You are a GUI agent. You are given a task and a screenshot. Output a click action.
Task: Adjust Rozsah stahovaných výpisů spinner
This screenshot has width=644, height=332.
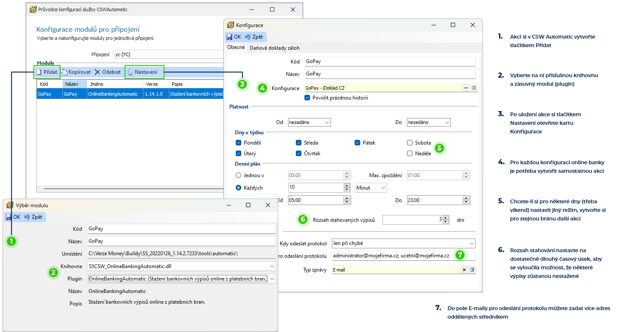(446, 220)
